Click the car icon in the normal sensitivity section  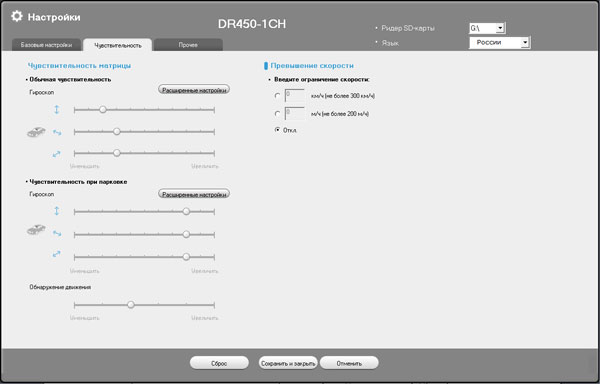[36, 132]
